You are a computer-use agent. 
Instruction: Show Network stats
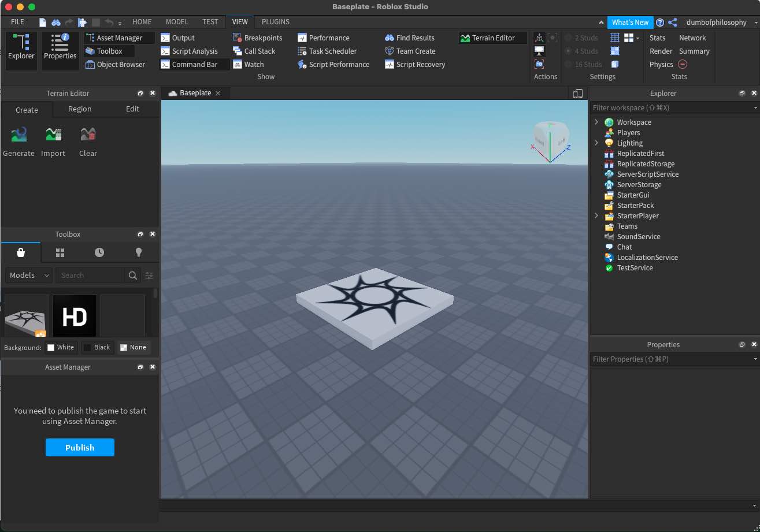pyautogui.click(x=692, y=38)
